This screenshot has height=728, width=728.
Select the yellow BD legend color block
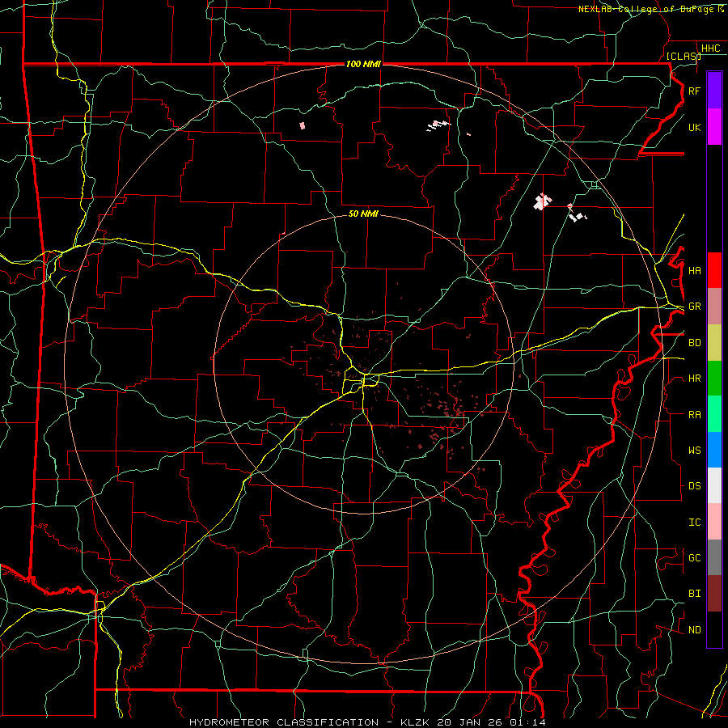coord(714,343)
